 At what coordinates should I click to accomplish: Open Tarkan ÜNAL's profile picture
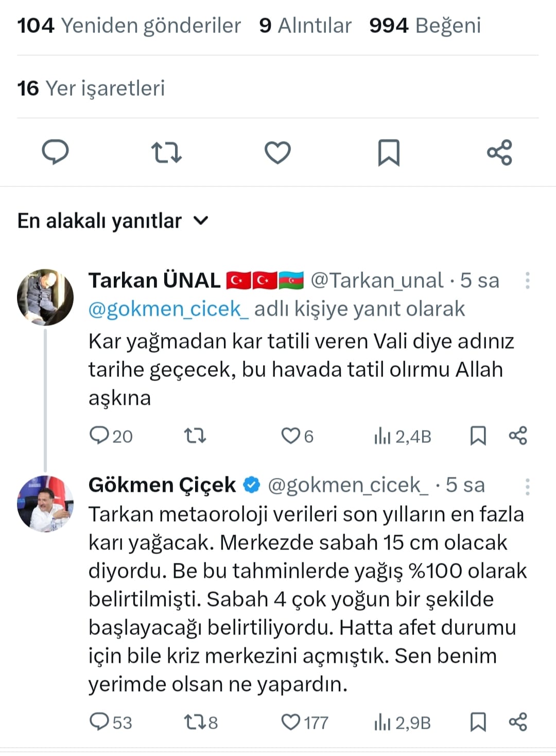tap(45, 297)
